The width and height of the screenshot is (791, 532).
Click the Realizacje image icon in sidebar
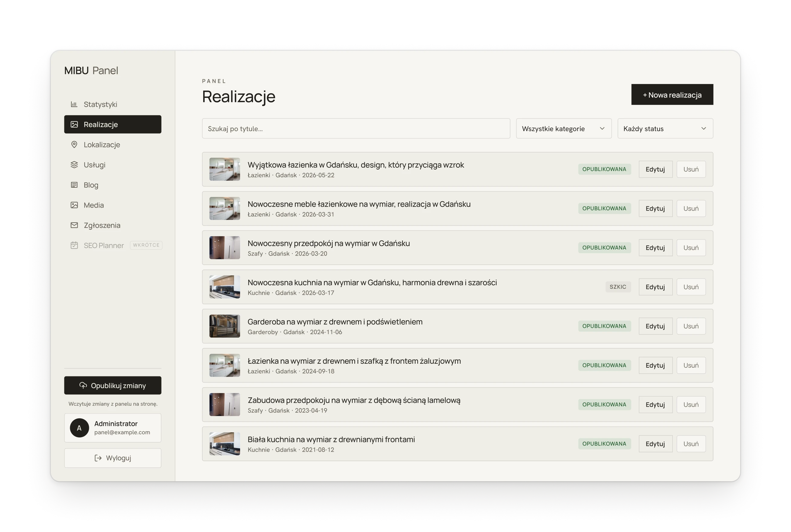pyautogui.click(x=74, y=124)
